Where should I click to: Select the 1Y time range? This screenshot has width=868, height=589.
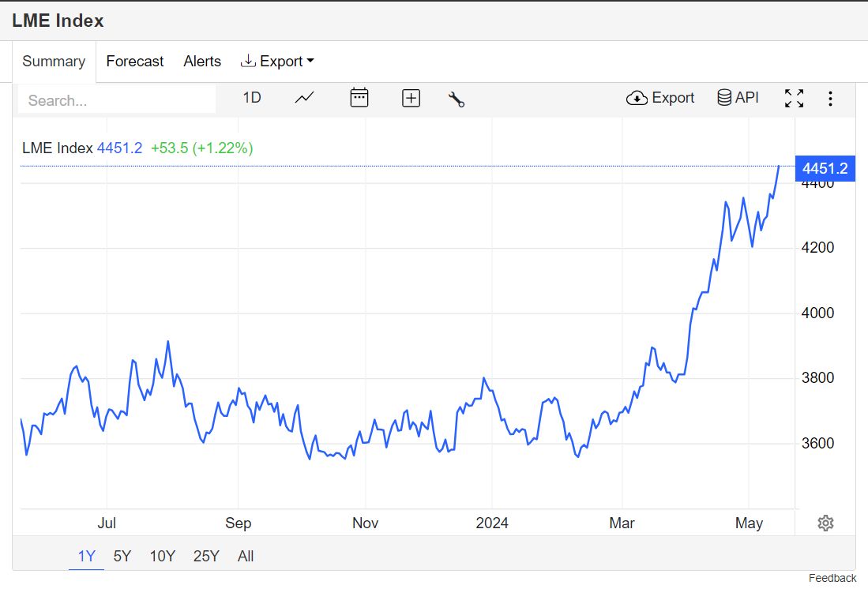pos(86,556)
